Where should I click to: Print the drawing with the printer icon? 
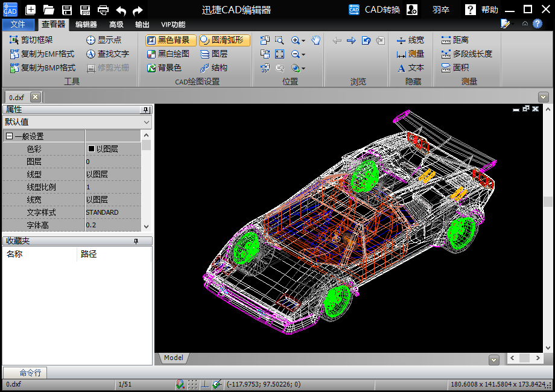(103, 10)
